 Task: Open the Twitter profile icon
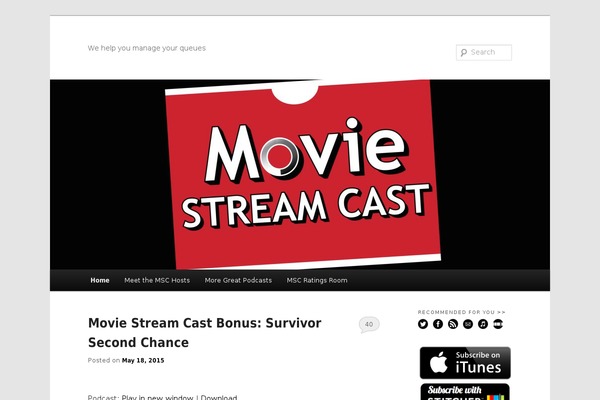[423, 324]
